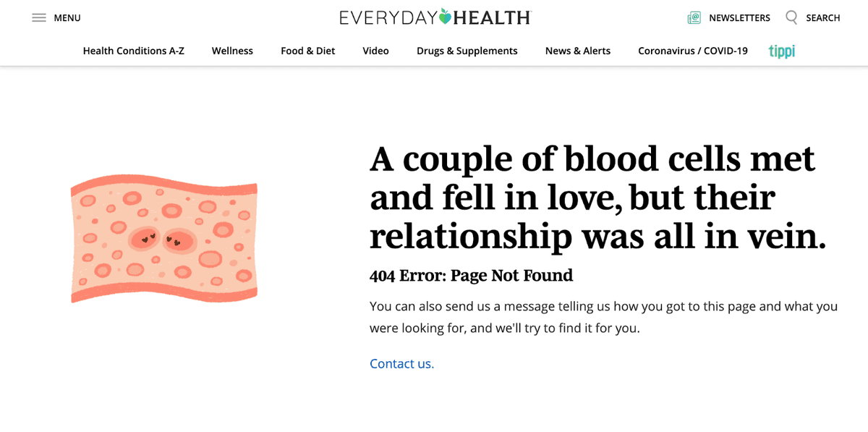Select the Wellness menu item
This screenshot has height=432, width=868.
coord(232,51)
